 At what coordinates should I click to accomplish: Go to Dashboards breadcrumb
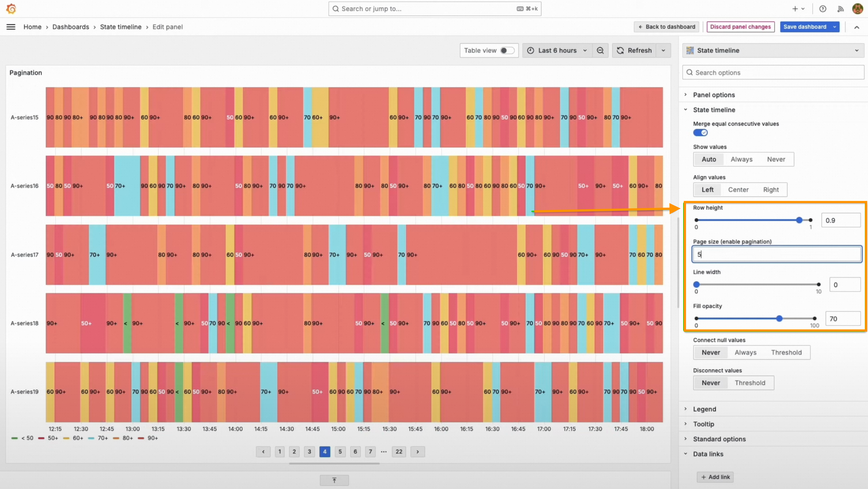click(x=71, y=27)
